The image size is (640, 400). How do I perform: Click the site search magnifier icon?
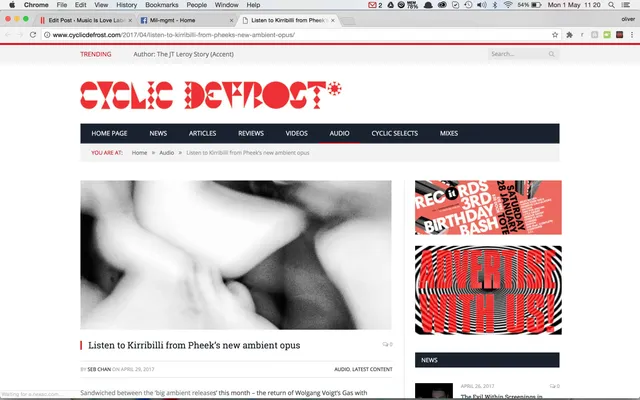tap(551, 54)
